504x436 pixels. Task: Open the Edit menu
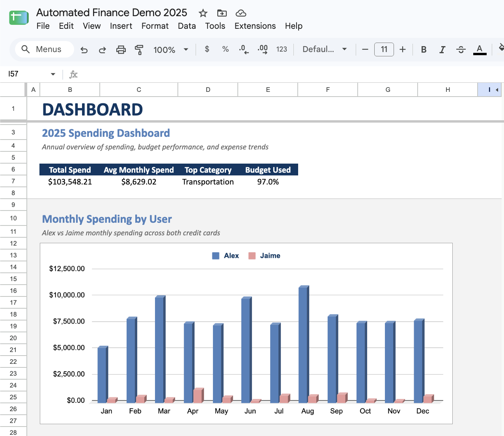(x=66, y=26)
